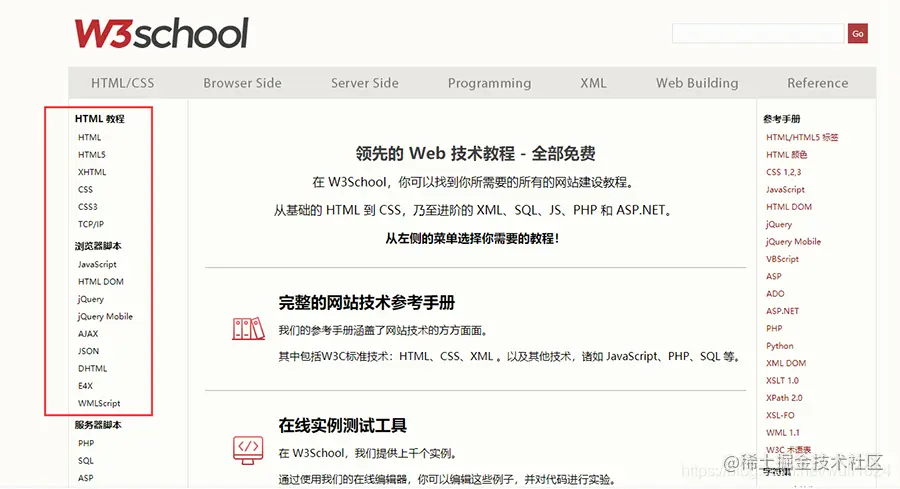The height and width of the screenshot is (489, 900).
Task: Open E4X tutorial link
Action: (86, 386)
